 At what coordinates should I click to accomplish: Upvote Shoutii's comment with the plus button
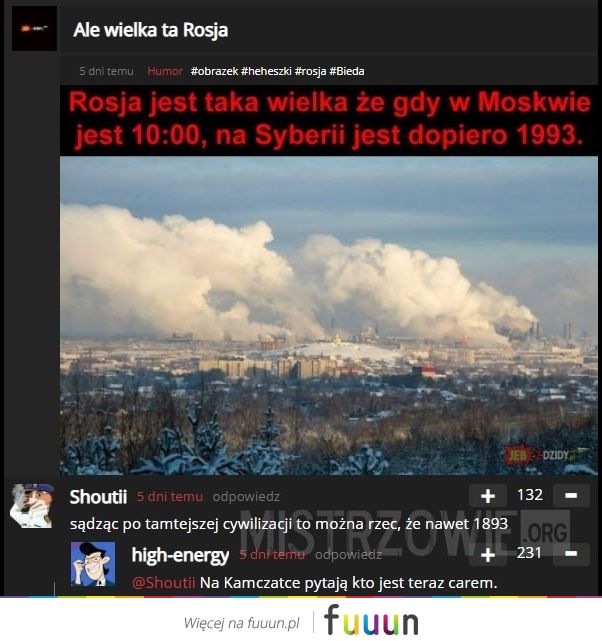(x=488, y=496)
